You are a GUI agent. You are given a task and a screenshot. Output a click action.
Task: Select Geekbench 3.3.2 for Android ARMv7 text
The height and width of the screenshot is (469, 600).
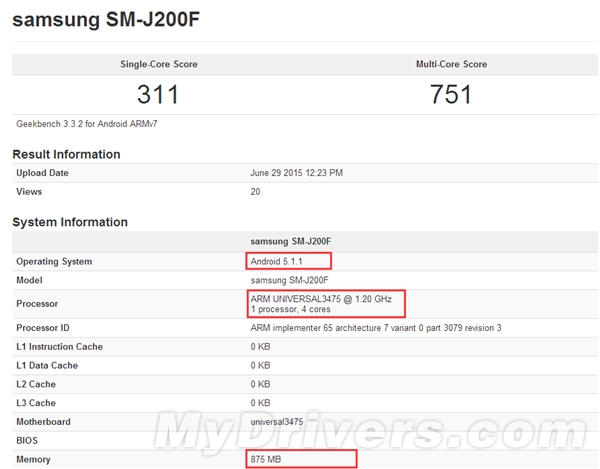(87, 124)
